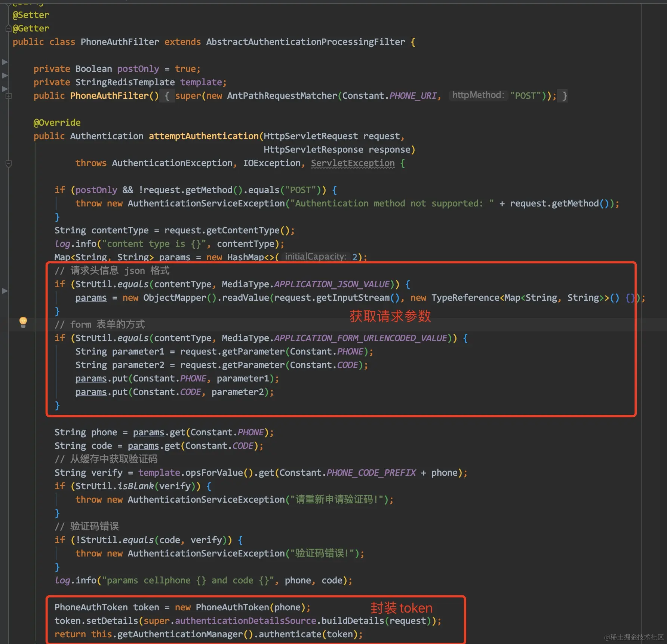This screenshot has width=667, height=644.
Task: Click the getAuthenticationManager() call
Action: click(185, 634)
